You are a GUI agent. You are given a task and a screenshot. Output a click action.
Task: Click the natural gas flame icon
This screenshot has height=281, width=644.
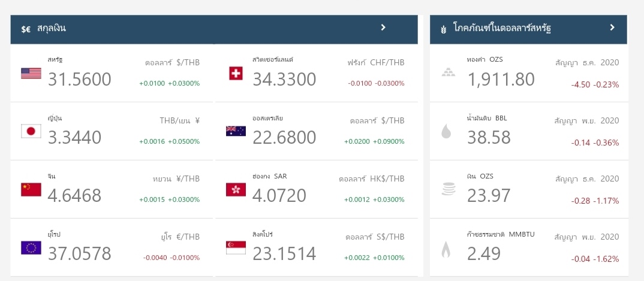click(x=447, y=248)
